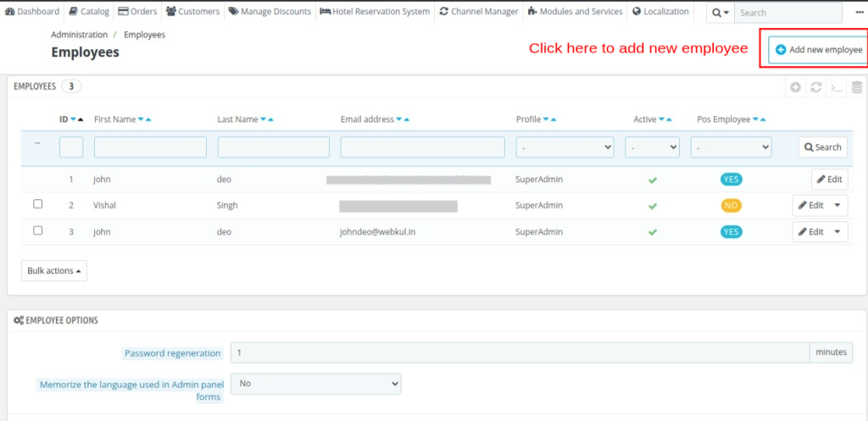Image resolution: width=868 pixels, height=421 pixels.
Task: Toggle Pos Employee YES for ID 1
Action: (x=732, y=180)
